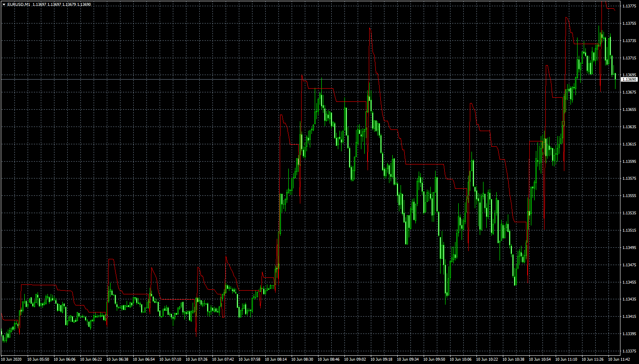
Task: Click the 1.13375 price axis label
Action: pyautogui.click(x=629, y=351)
